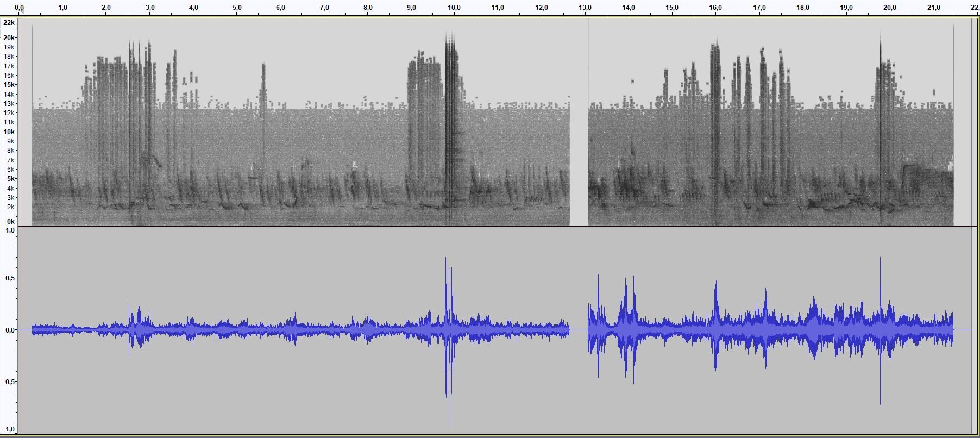Click the 20,0 second mark on the timeline ruler
This screenshot has width=980, height=438.
click(x=890, y=8)
